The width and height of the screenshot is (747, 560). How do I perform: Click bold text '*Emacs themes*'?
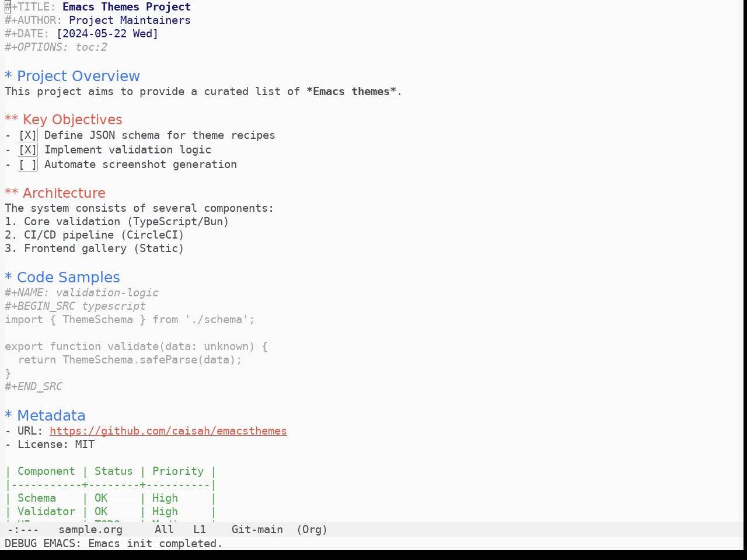pos(351,92)
